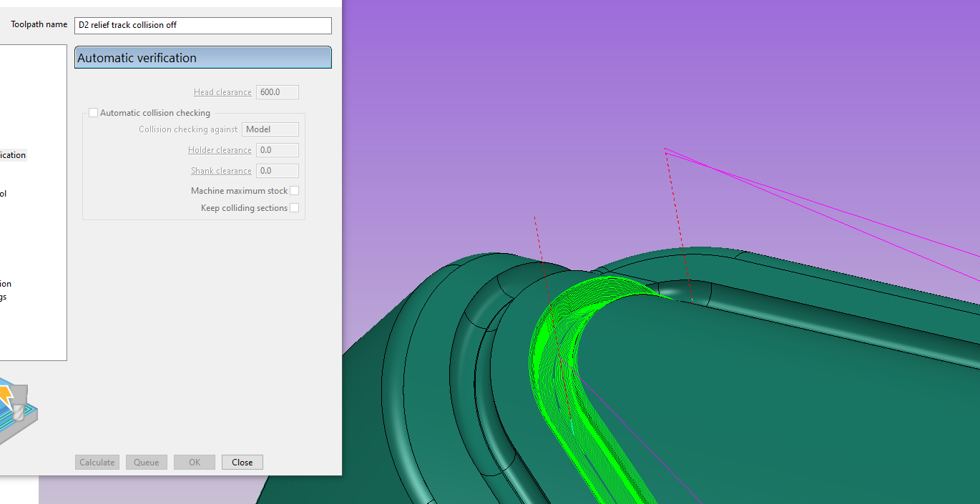The image size is (980, 504).
Task: Edit the Toolpath name field
Action: click(203, 25)
